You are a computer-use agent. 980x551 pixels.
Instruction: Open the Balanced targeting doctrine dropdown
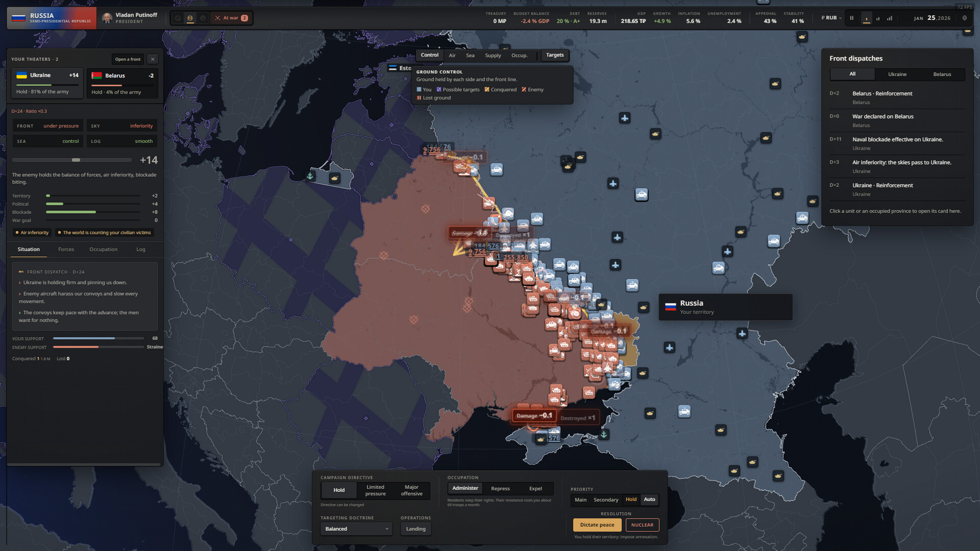tap(356, 529)
